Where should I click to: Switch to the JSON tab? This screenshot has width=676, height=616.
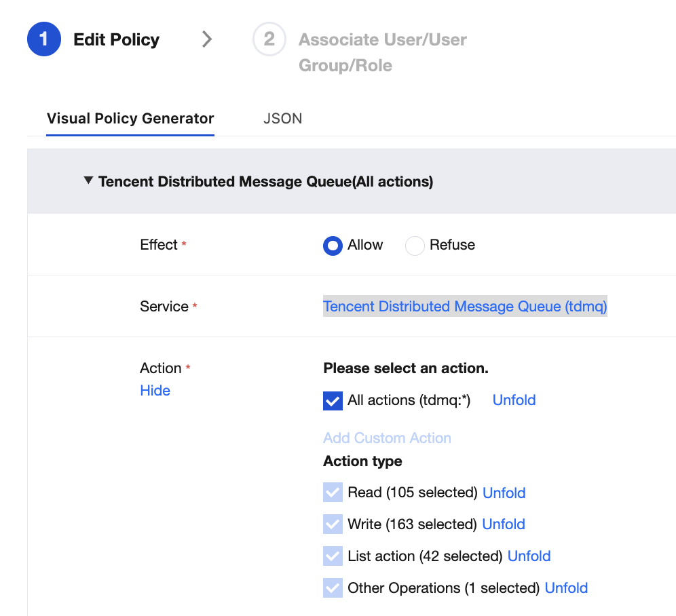point(282,119)
